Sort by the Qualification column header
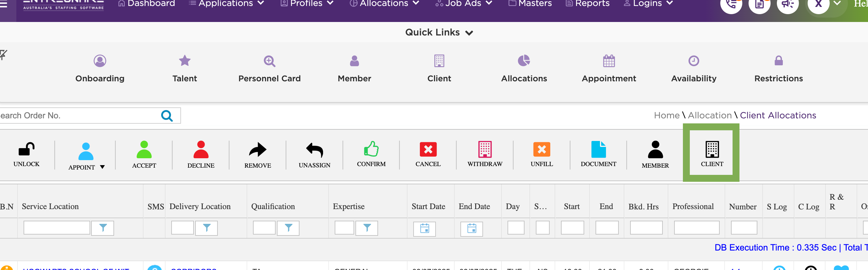Screen dimensions: 868x270 [x=273, y=206]
